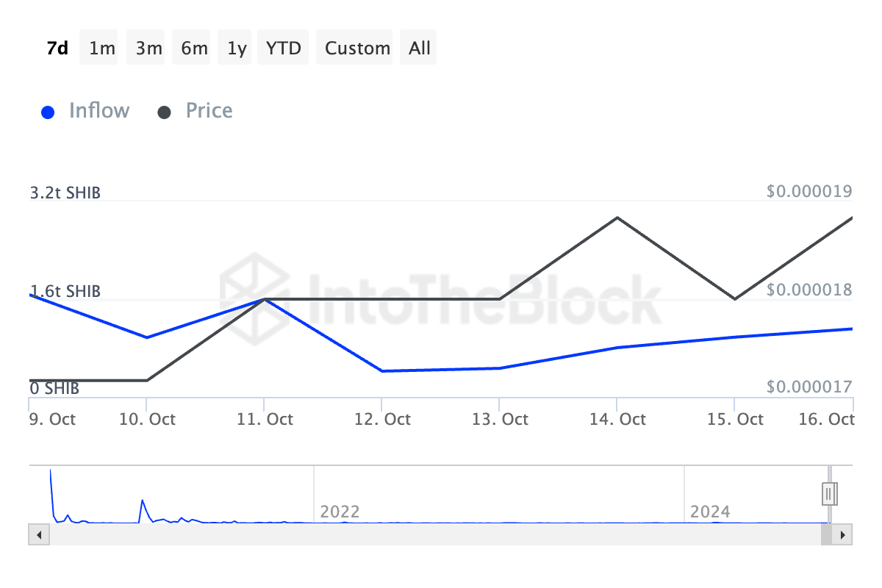Click the 2024 marker in navigator
The image size is (882, 588).
coord(710,512)
